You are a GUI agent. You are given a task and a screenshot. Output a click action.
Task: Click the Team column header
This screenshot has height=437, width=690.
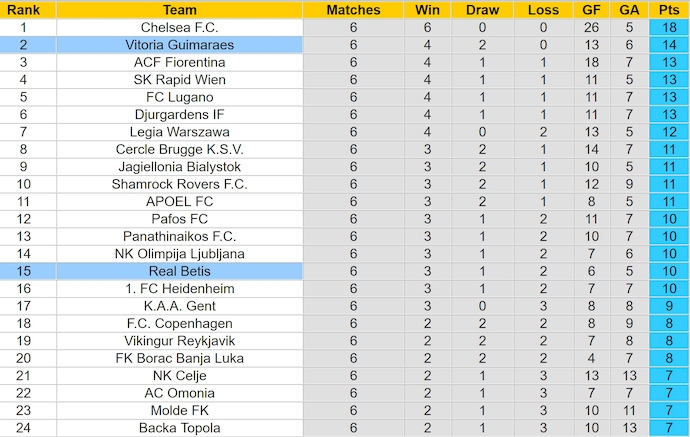[179, 10]
